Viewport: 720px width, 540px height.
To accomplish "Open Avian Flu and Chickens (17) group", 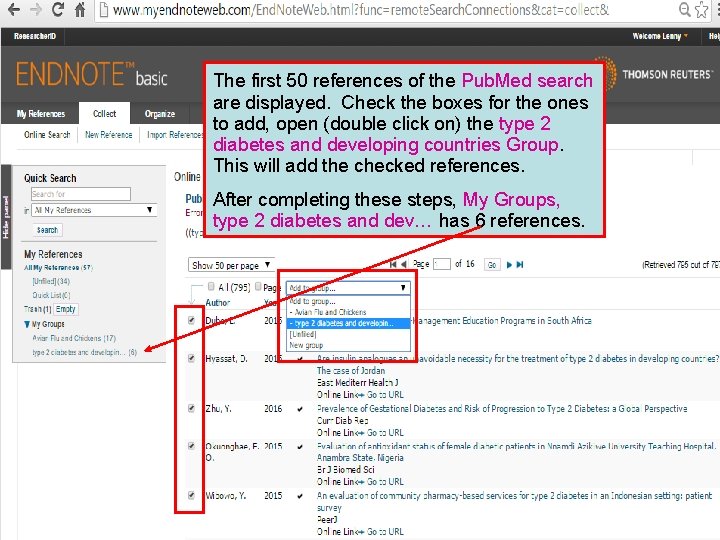I will (74, 338).
